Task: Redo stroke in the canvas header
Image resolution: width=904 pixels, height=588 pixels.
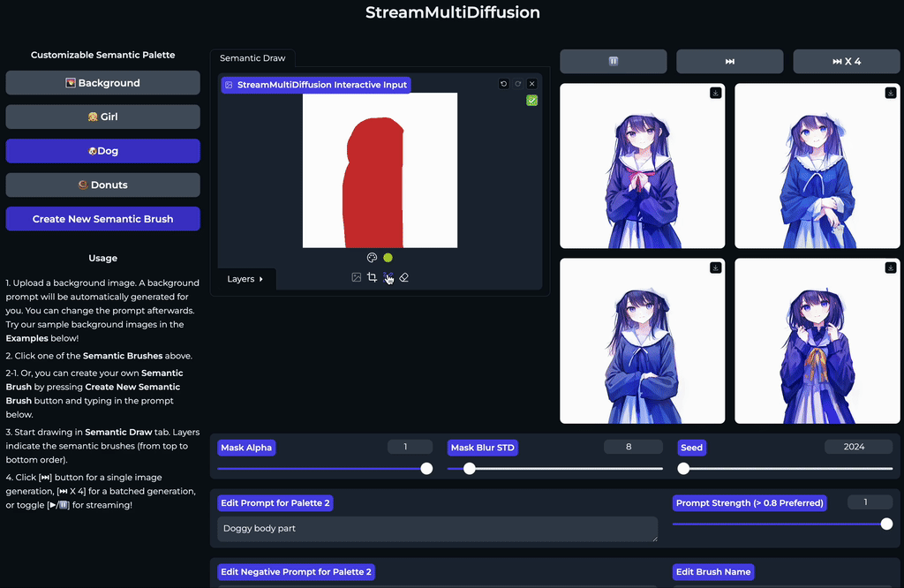Action: [517, 84]
